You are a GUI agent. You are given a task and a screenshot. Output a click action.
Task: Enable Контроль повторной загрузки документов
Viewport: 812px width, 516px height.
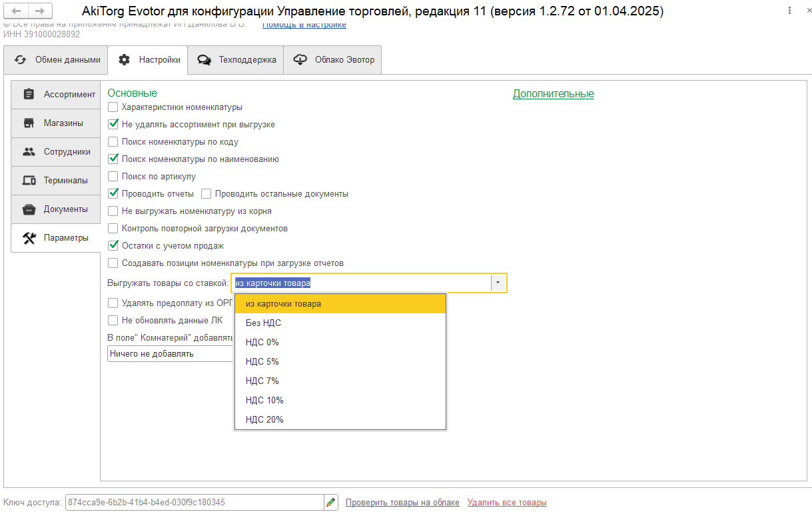tap(113, 229)
